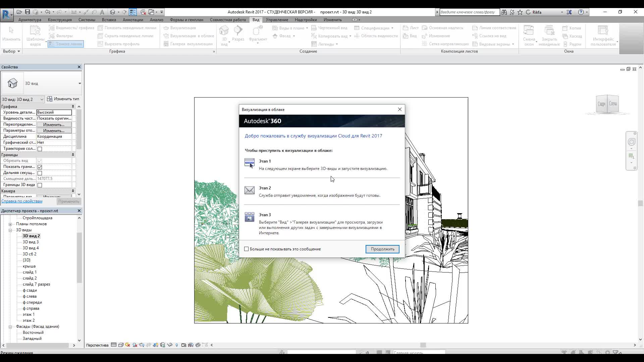
Task: Click the Продолжить button in dialog
Action: (x=382, y=249)
